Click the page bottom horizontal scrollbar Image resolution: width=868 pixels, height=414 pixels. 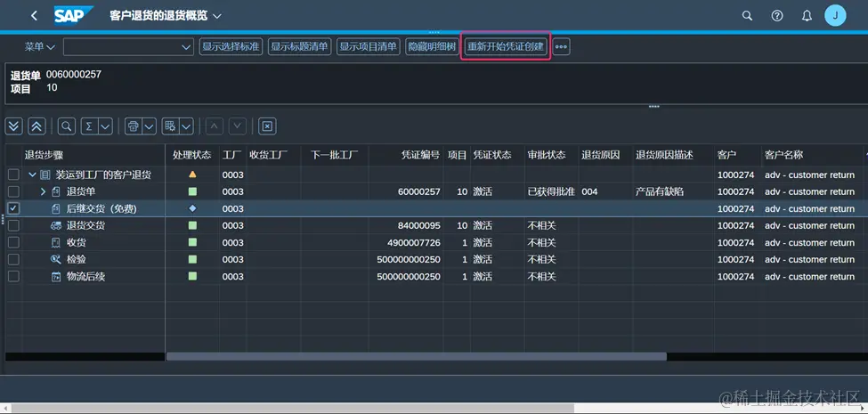(x=292, y=409)
